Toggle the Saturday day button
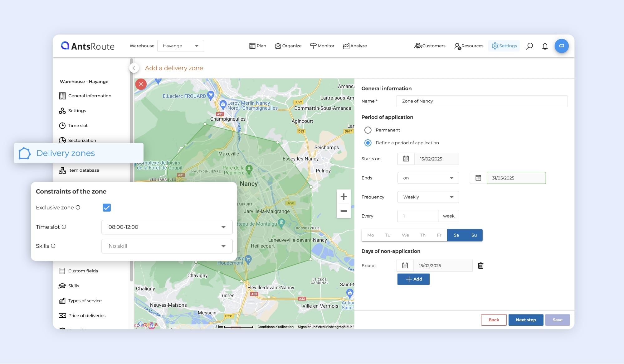The height and width of the screenshot is (364, 624). 456,235
